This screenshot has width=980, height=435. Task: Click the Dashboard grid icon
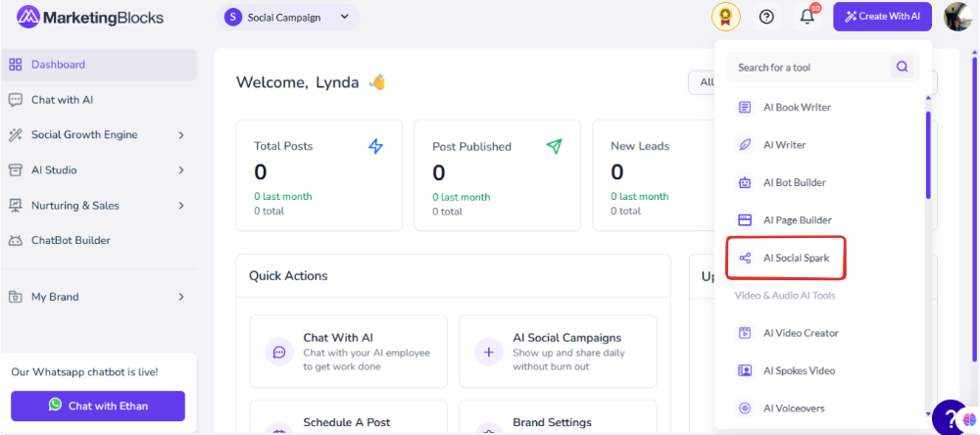pyautogui.click(x=16, y=65)
